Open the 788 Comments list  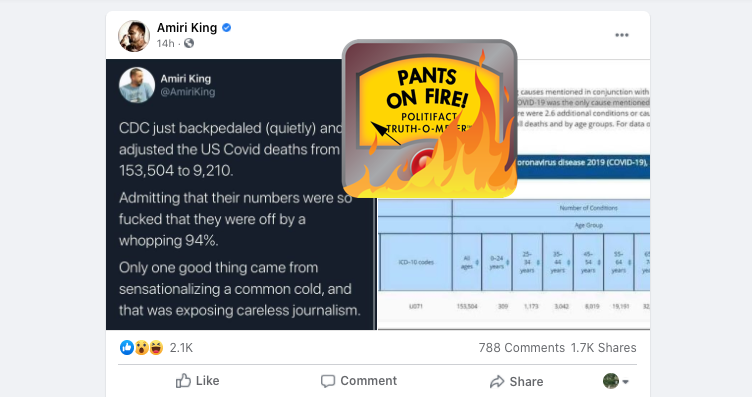coord(521,348)
